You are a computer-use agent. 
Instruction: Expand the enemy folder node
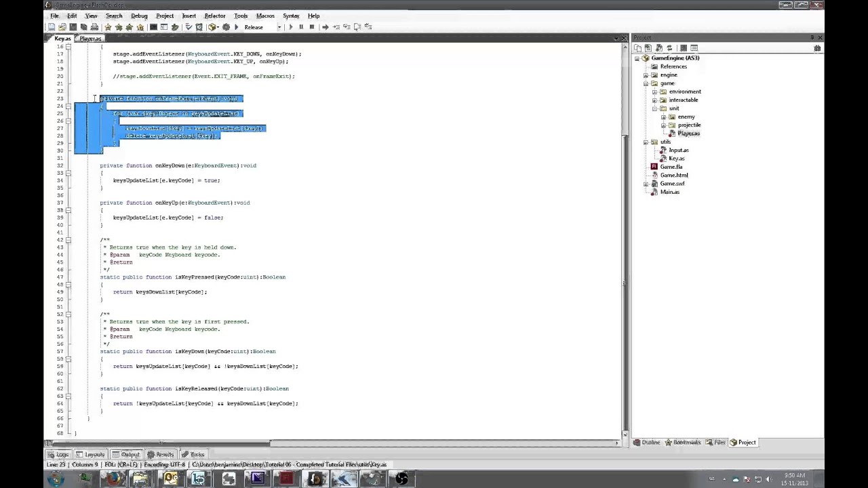click(x=663, y=117)
